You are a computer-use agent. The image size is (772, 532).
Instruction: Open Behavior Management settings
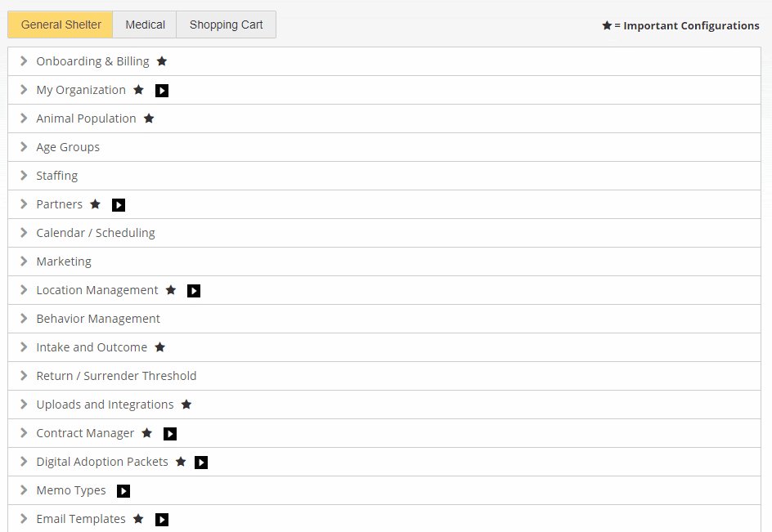pos(384,319)
